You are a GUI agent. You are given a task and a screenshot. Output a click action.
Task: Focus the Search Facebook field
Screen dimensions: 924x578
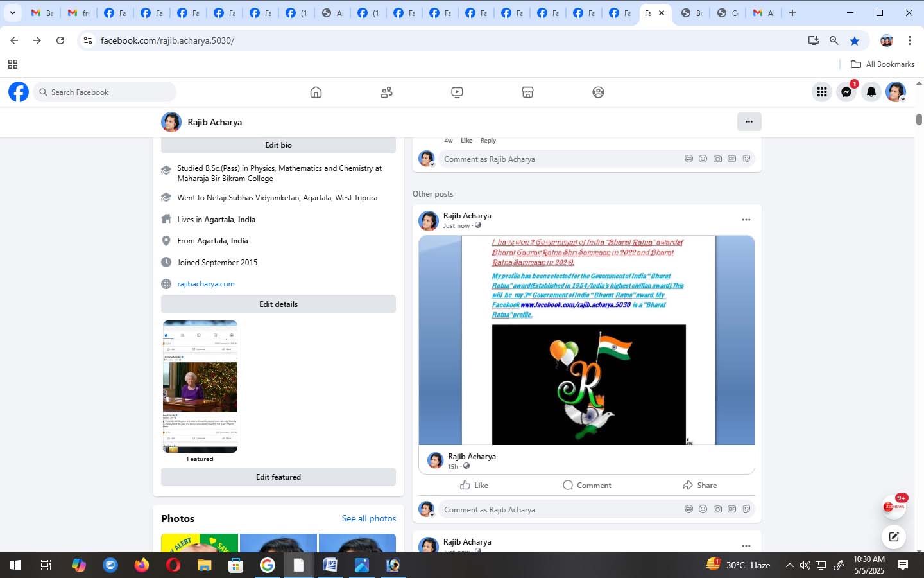point(105,92)
